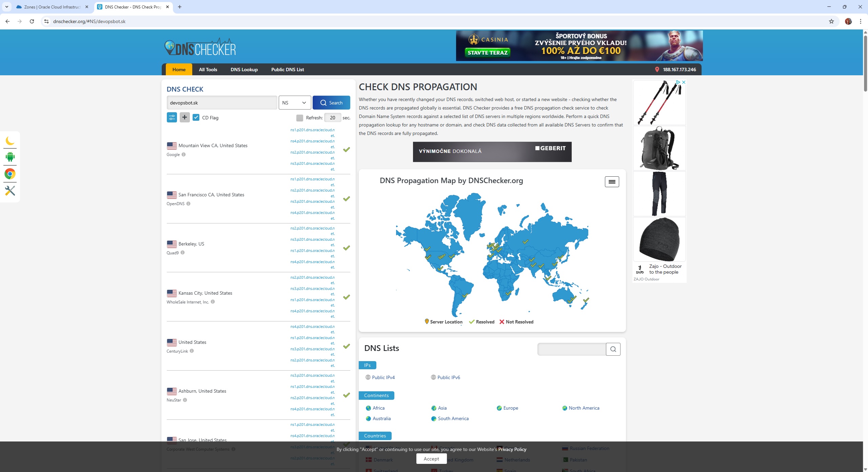Click green check for Mountain View result
Image resolution: width=868 pixels, height=472 pixels.
tap(346, 150)
